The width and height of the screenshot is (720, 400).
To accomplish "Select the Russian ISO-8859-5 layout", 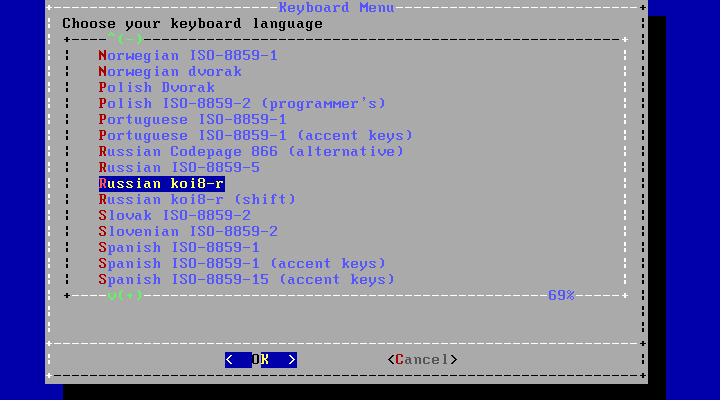I will pos(179,168).
